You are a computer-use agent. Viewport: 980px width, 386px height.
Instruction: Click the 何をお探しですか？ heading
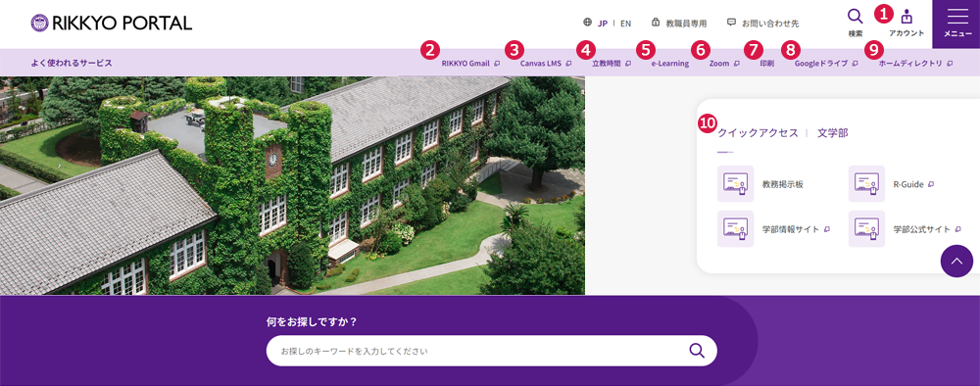coord(312,322)
